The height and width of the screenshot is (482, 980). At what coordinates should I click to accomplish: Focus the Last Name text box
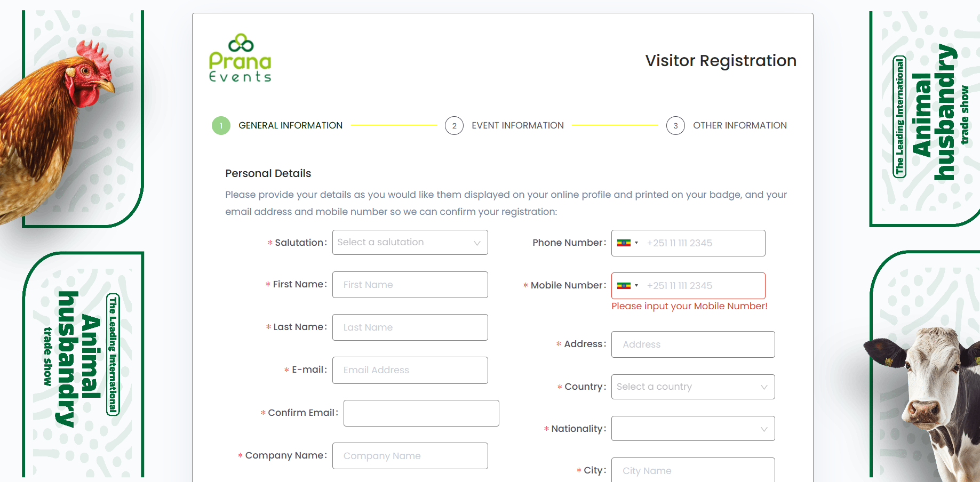[410, 327]
